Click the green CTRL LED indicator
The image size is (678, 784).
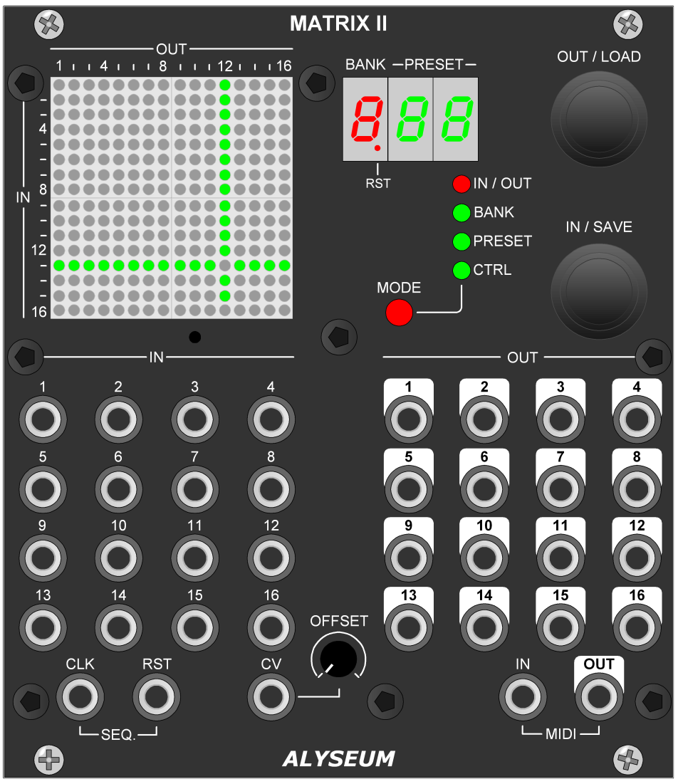[x=461, y=270]
